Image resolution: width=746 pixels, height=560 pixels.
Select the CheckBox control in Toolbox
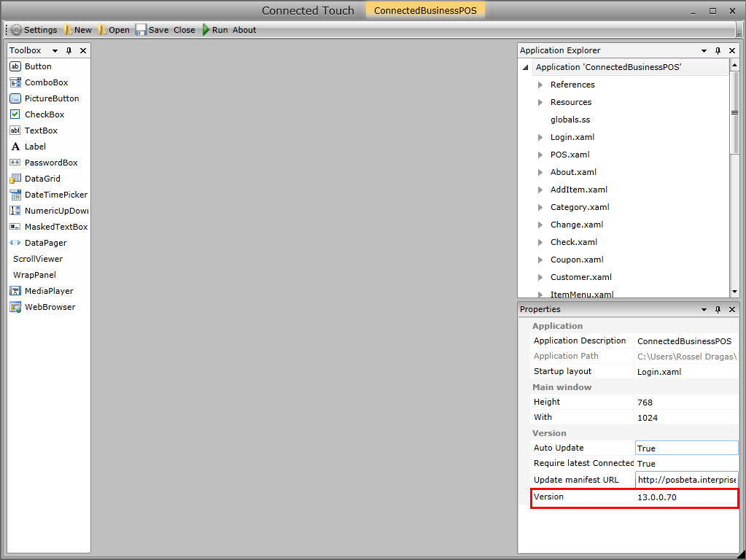point(44,114)
